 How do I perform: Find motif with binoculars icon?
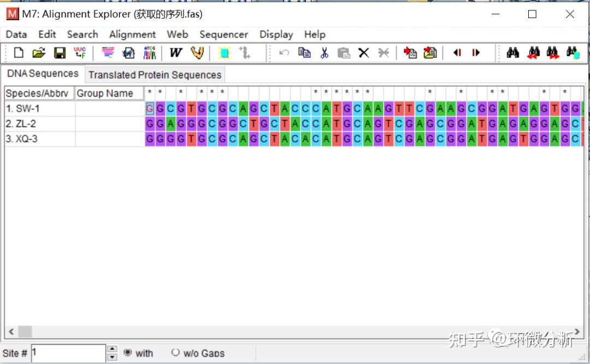(x=512, y=52)
